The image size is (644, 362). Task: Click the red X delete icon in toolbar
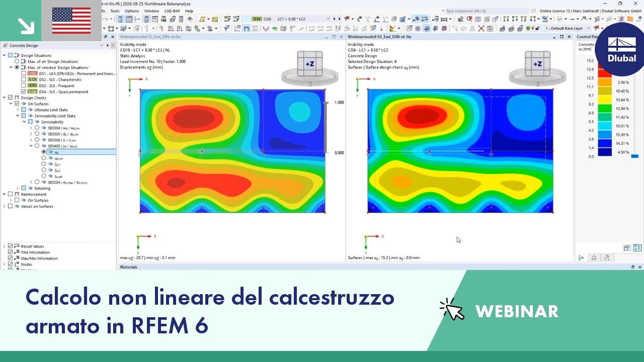click(x=481, y=29)
